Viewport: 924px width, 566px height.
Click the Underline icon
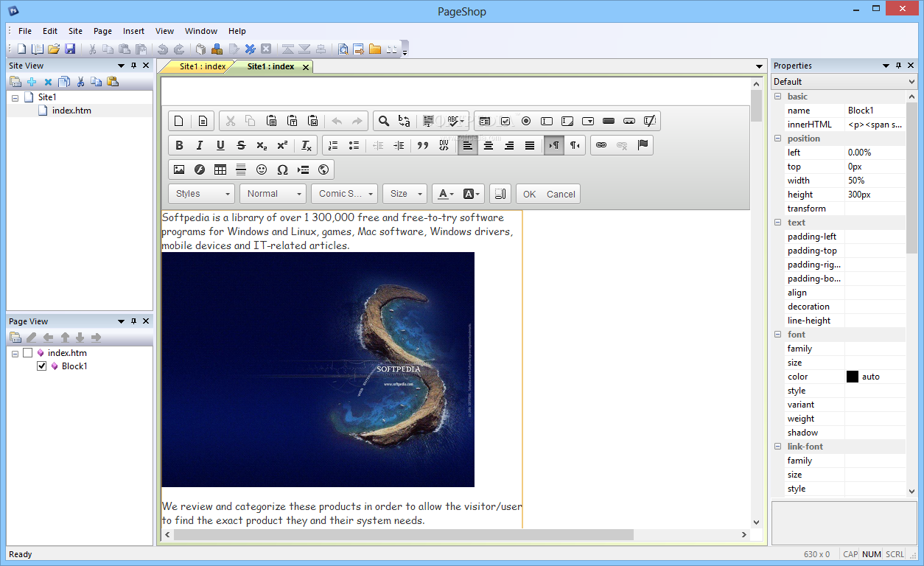(x=220, y=146)
